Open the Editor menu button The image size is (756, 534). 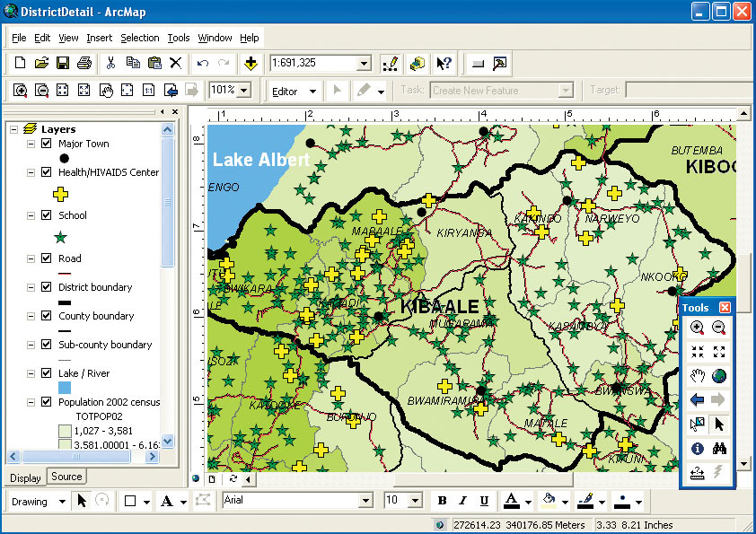coord(294,91)
